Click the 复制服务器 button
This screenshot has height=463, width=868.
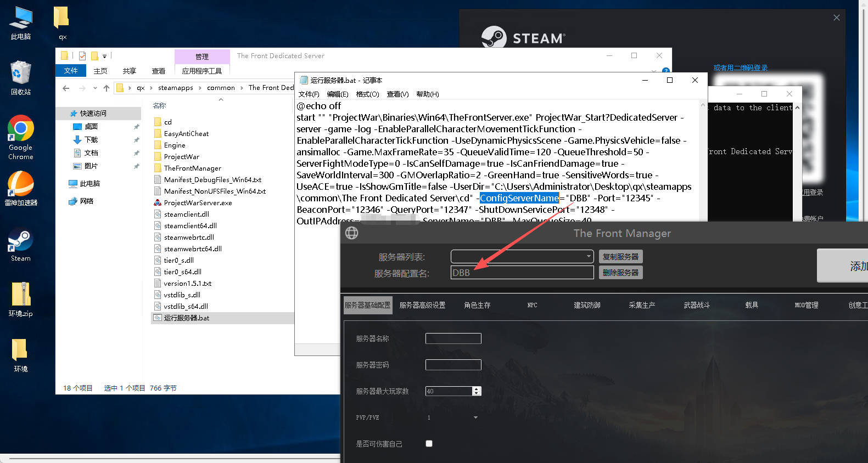tap(620, 257)
